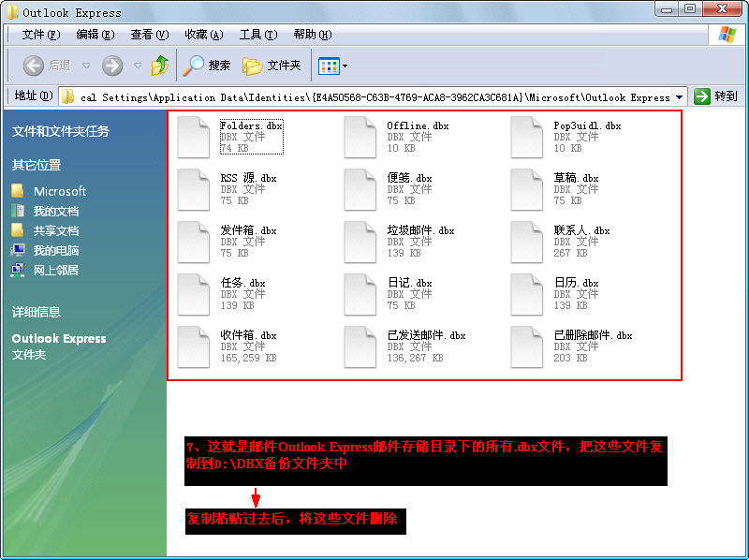749x560 pixels.
Task: Select the 日历.dbx file icon
Action: 527,295
